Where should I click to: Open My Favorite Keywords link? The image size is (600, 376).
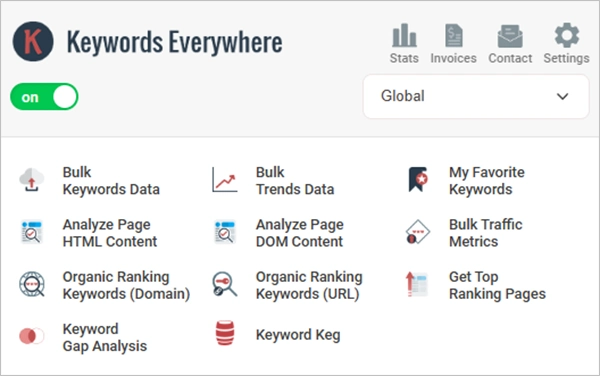(x=487, y=181)
